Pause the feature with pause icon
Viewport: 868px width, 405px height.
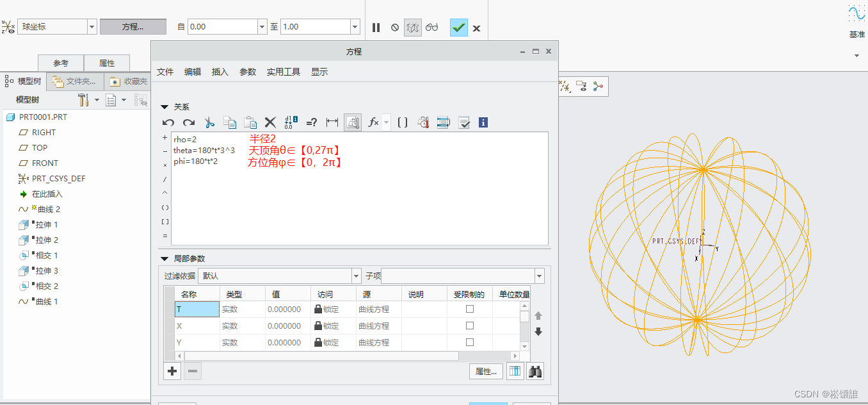pos(376,27)
